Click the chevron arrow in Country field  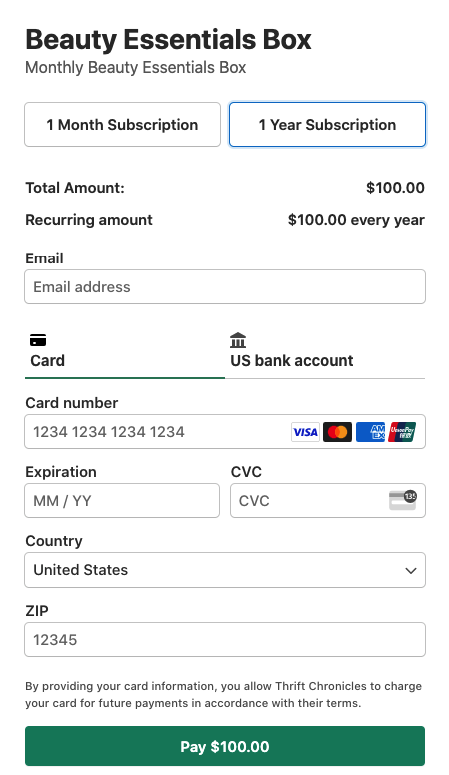pyautogui.click(x=410, y=570)
